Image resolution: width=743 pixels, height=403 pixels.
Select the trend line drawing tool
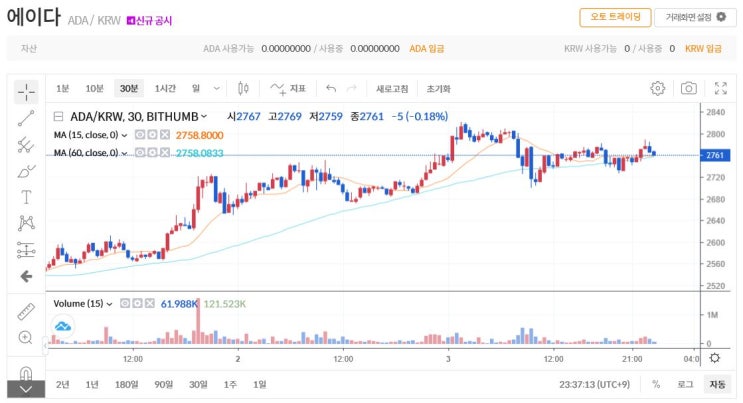coord(26,119)
